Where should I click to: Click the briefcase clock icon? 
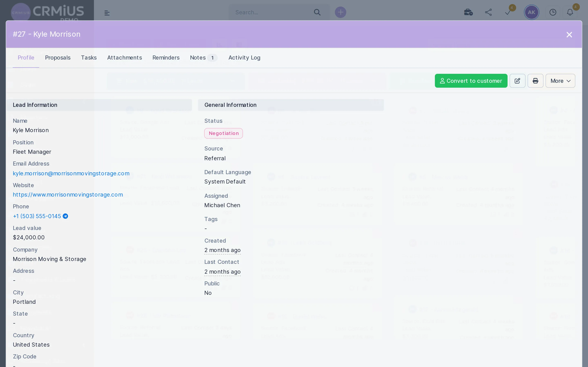click(x=468, y=12)
